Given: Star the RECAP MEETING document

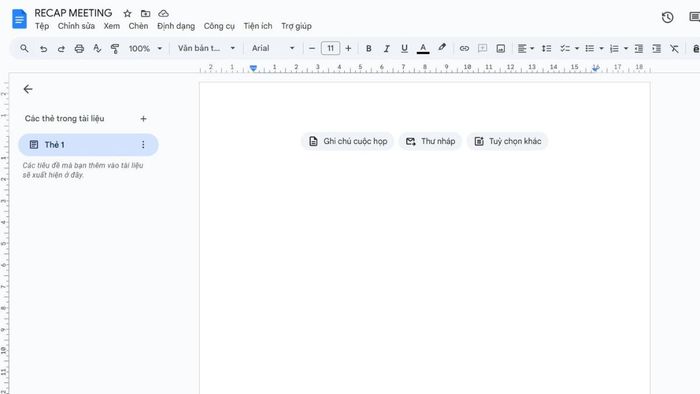Looking at the screenshot, I should (127, 13).
